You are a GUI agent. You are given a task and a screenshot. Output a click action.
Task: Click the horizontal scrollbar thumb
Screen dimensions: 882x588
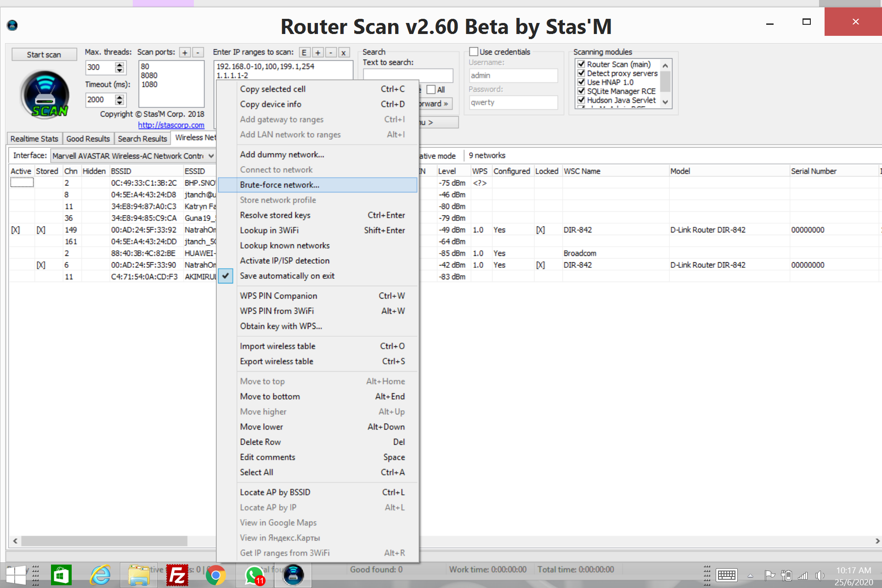click(104, 541)
